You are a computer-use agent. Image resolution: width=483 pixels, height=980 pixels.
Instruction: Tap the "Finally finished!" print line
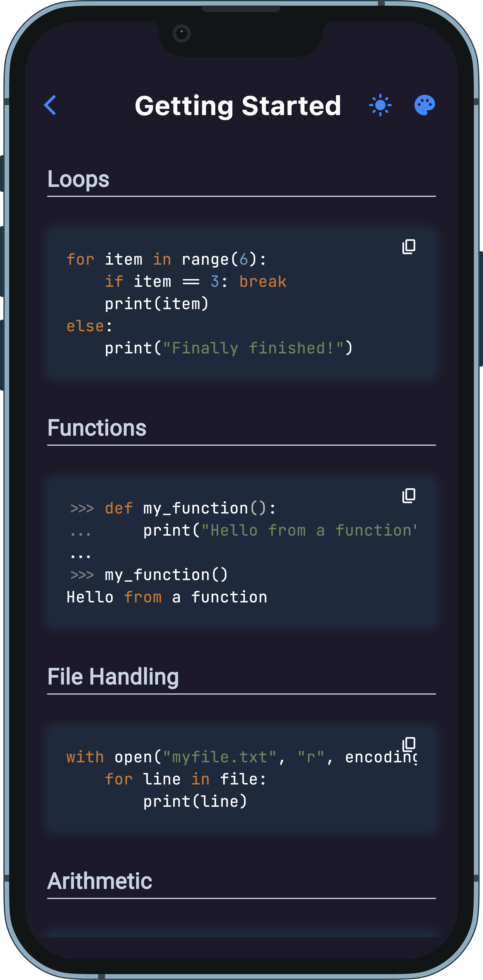(228, 348)
